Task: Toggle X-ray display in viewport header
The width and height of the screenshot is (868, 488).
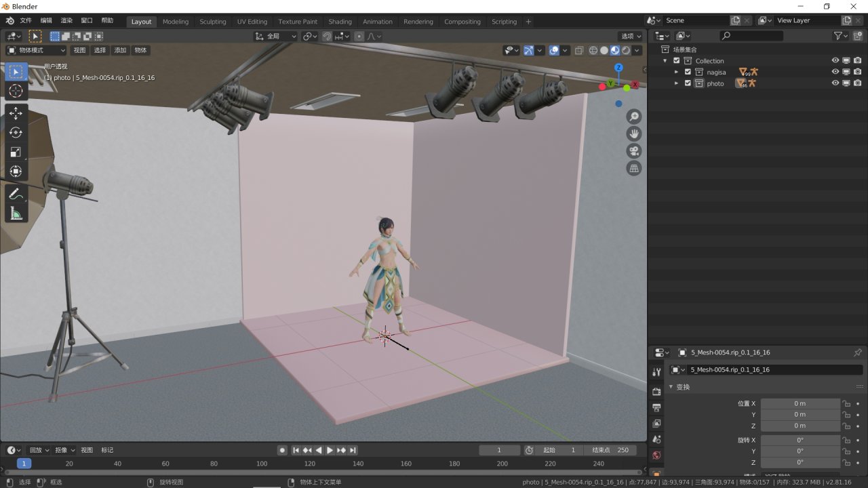Action: pos(578,50)
